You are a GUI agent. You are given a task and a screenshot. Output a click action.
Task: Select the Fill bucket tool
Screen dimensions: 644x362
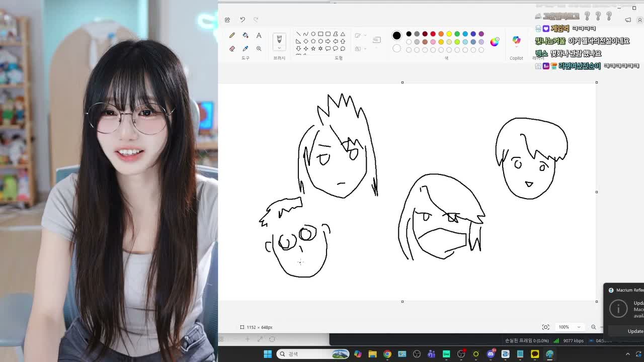245,35
